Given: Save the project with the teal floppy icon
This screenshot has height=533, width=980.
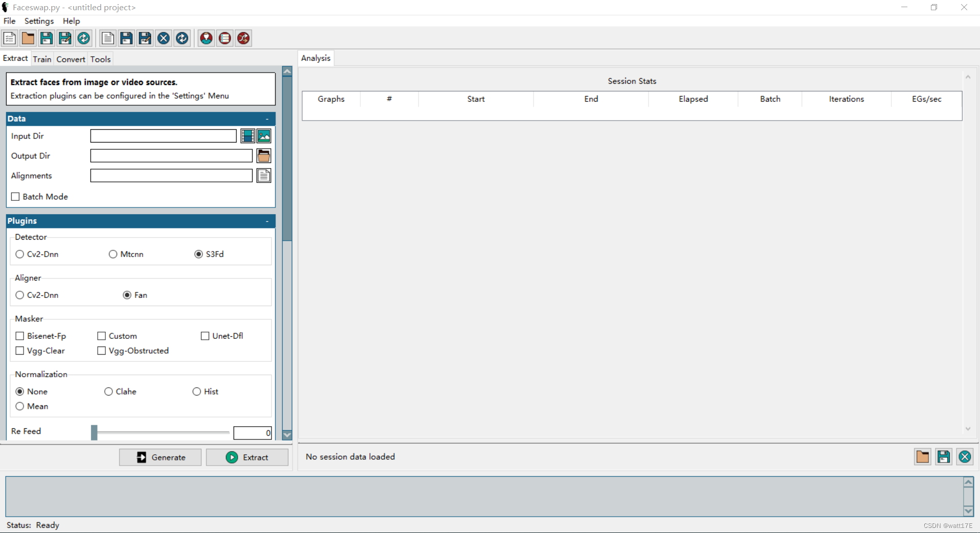Looking at the screenshot, I should tap(47, 38).
